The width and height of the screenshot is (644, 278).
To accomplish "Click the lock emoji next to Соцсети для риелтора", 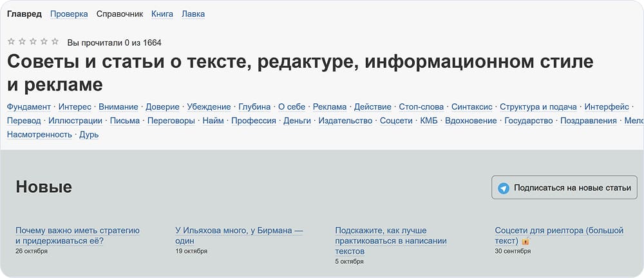I will click(x=526, y=241).
